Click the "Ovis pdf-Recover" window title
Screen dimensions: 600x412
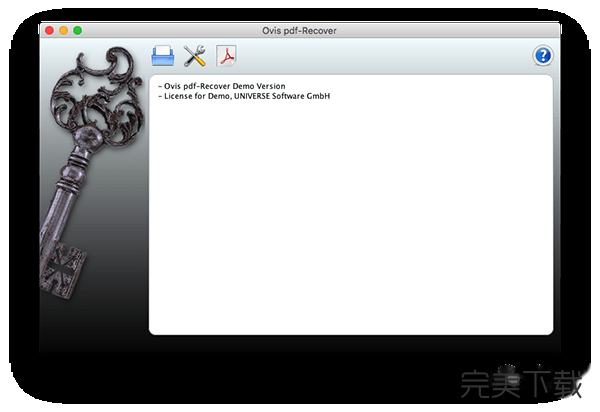(x=300, y=30)
